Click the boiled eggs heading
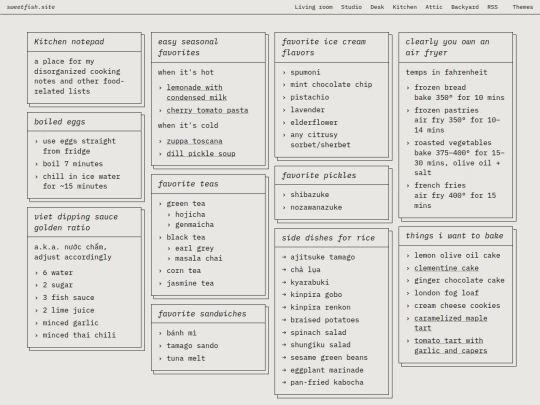Screen dimensions: 540x405 [x=59, y=122]
